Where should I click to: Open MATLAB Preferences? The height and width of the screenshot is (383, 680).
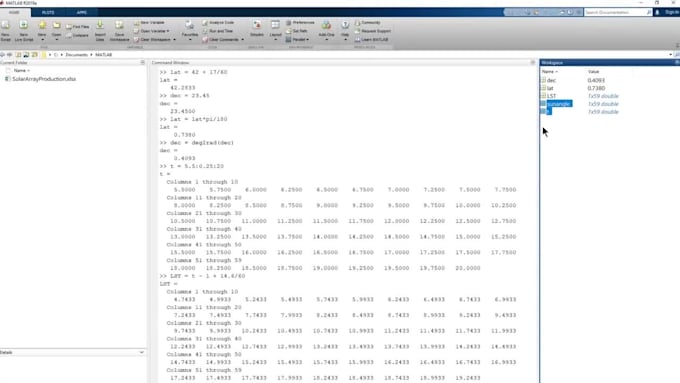[300, 23]
